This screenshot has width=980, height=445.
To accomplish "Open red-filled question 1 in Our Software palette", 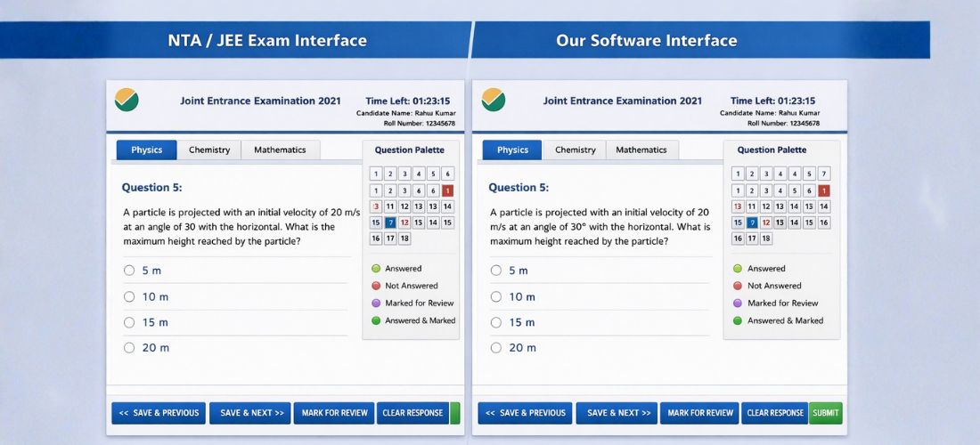I will [824, 190].
